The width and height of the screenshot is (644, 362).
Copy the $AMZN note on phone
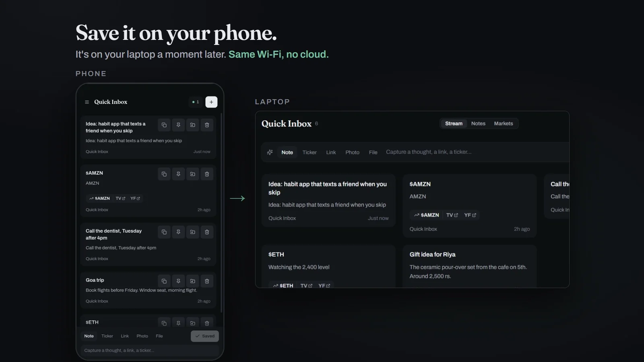164,174
